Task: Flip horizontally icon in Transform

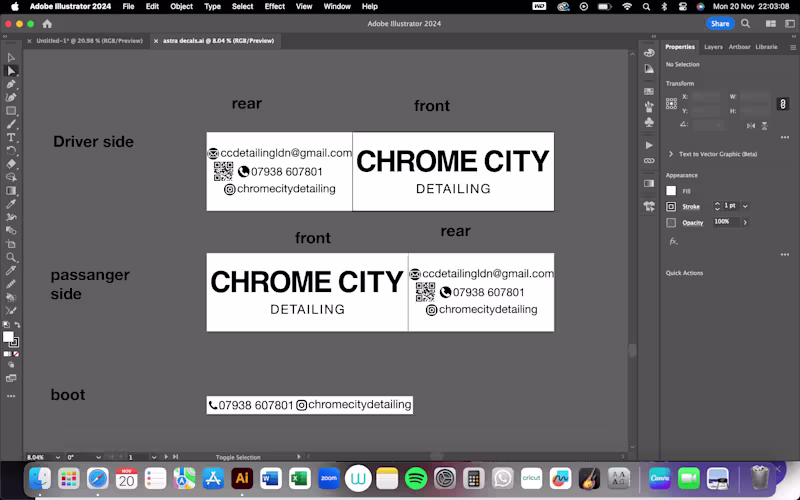Action: click(x=751, y=126)
